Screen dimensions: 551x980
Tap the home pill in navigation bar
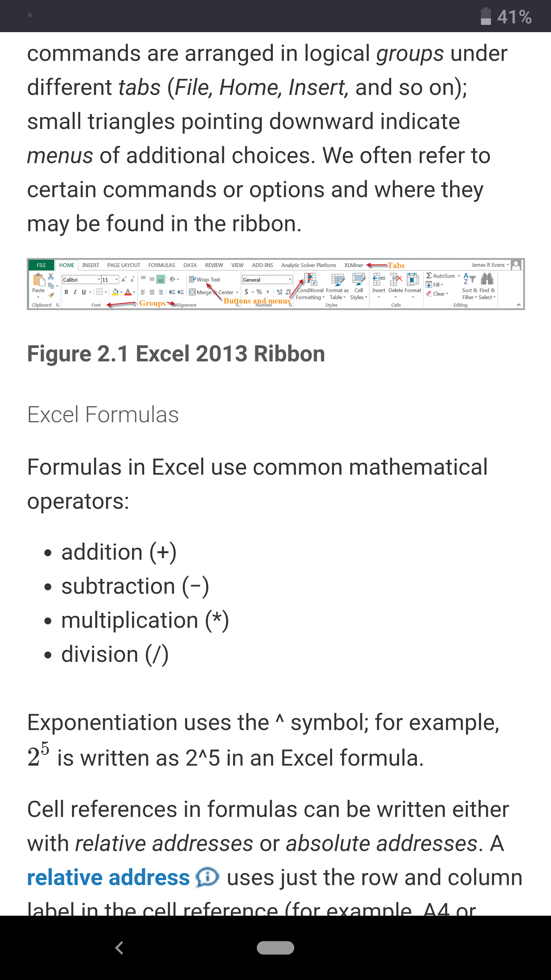pyautogui.click(x=275, y=948)
